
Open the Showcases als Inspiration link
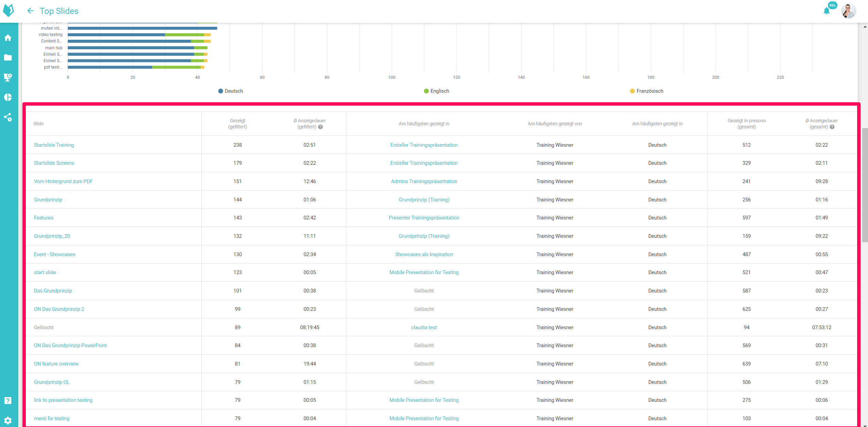click(424, 254)
